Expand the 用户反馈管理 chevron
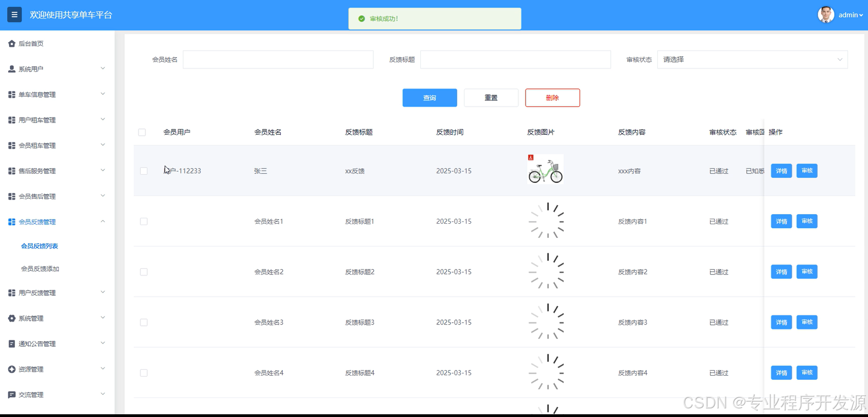Image resolution: width=868 pixels, height=417 pixels. click(103, 292)
